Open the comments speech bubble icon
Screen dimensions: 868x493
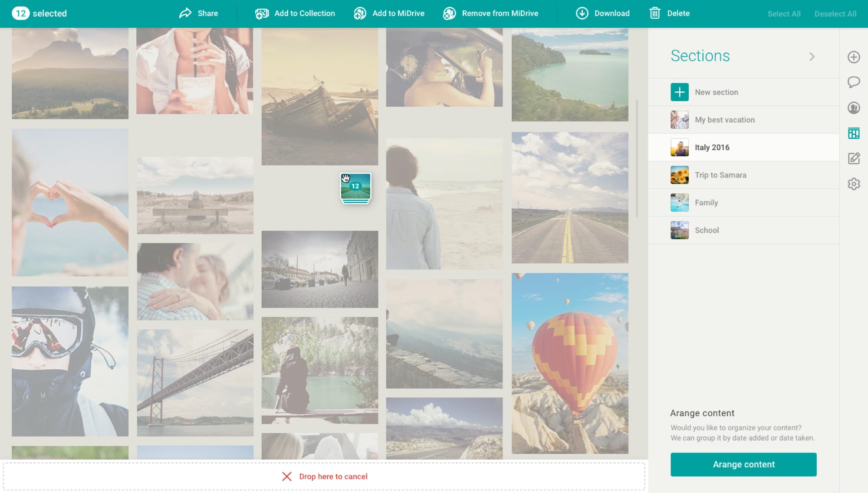click(x=853, y=82)
